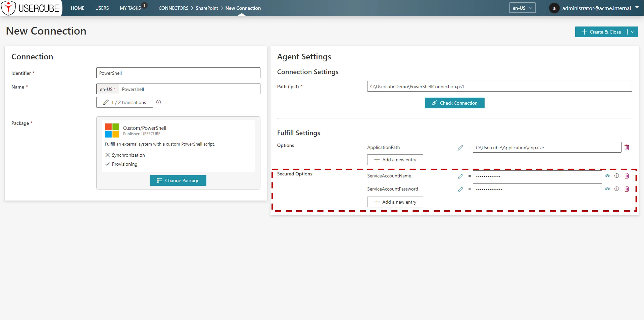
Task: Click the ApplicationPath value field
Action: click(547, 147)
